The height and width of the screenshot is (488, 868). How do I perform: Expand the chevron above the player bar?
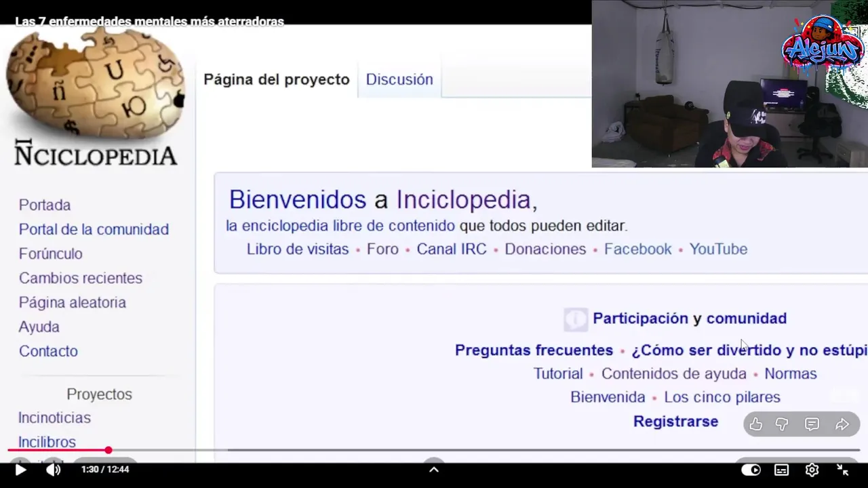pos(434,469)
